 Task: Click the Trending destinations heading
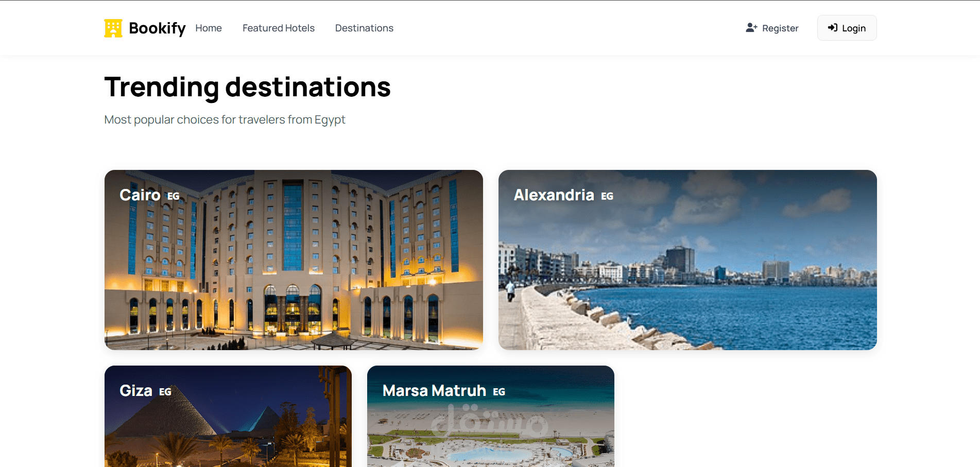[x=248, y=87]
